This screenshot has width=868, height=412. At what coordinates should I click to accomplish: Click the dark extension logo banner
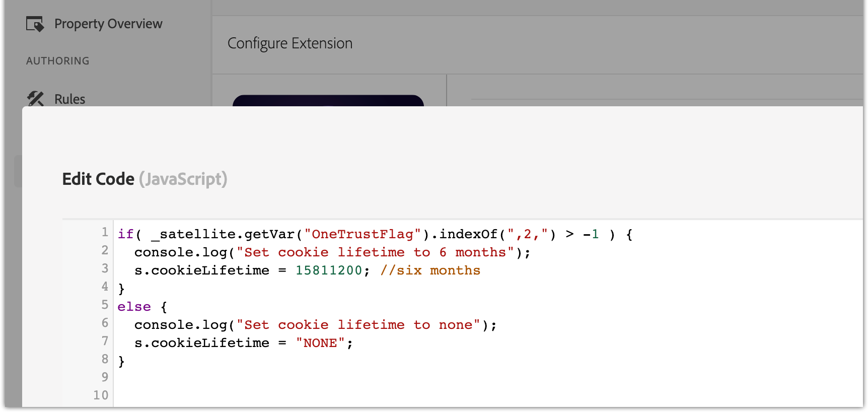pos(328,101)
